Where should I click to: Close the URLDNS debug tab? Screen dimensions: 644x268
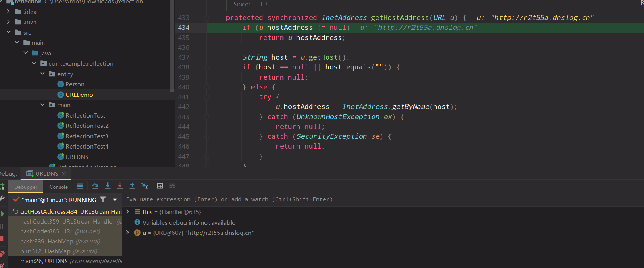coord(64,174)
